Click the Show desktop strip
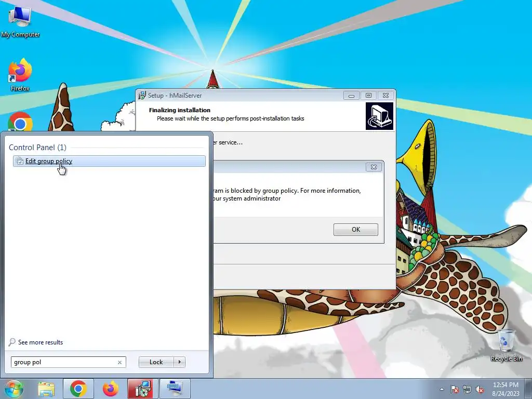532x399 pixels. point(528,389)
